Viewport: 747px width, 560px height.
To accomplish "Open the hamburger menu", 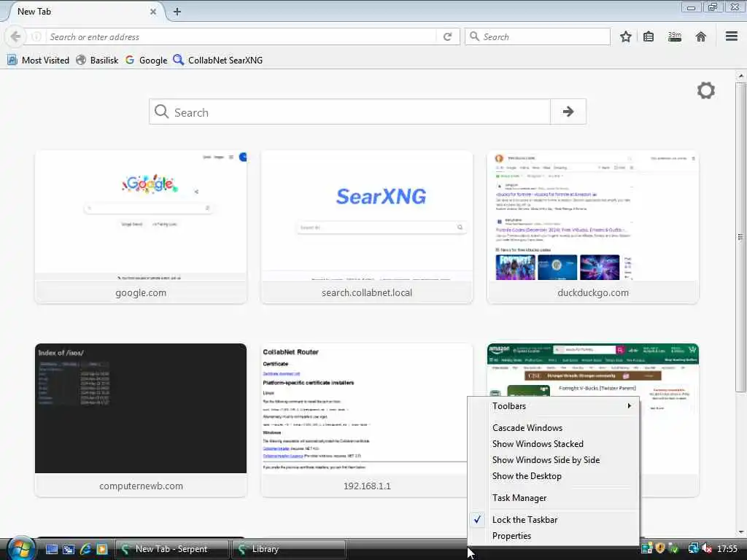I will (x=732, y=36).
